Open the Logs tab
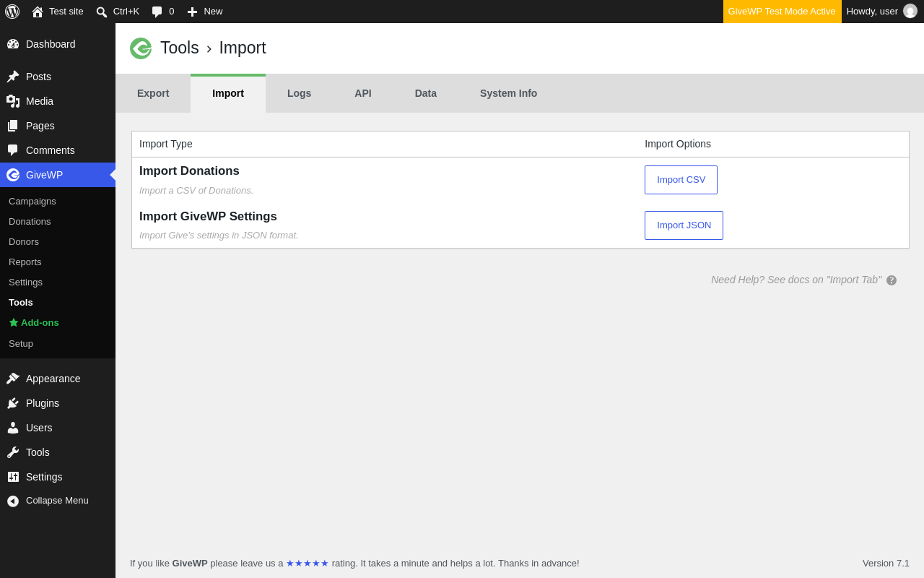Screen dimensions: 924x578 [299, 93]
